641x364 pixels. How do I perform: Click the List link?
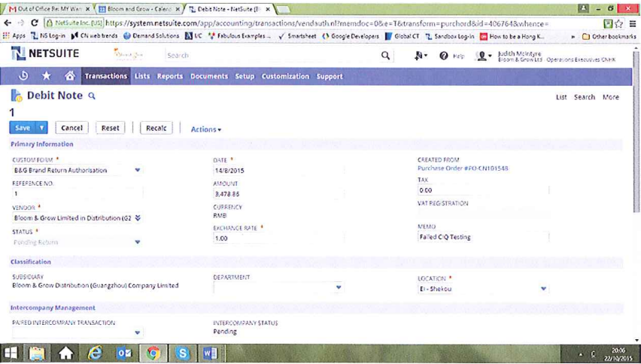(561, 97)
